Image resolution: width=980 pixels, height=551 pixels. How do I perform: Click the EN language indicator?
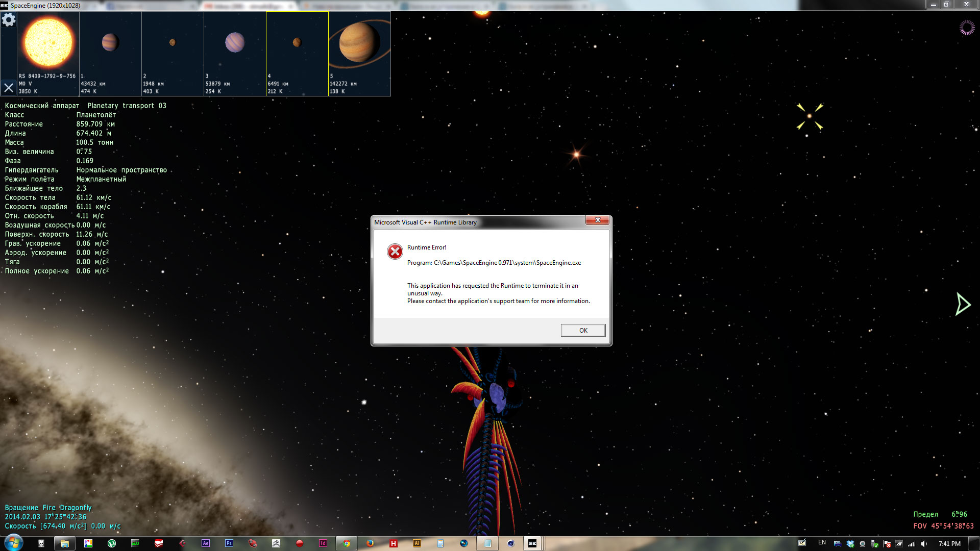pyautogui.click(x=822, y=543)
